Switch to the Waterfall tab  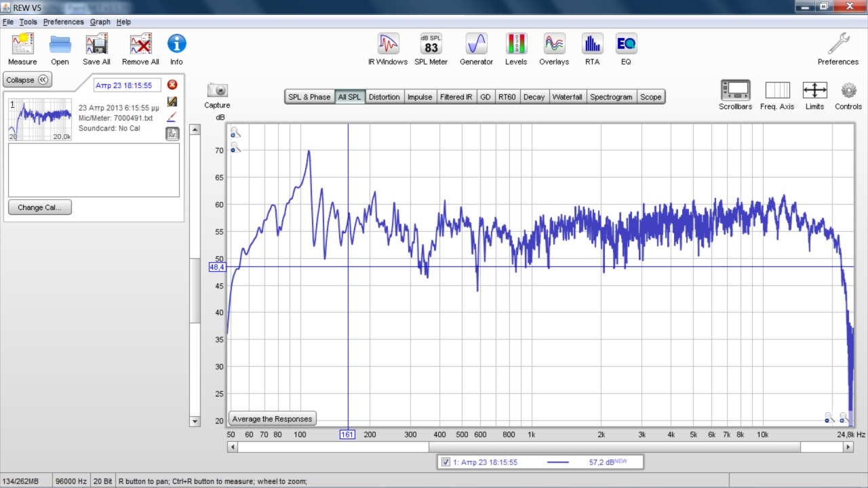pyautogui.click(x=567, y=97)
